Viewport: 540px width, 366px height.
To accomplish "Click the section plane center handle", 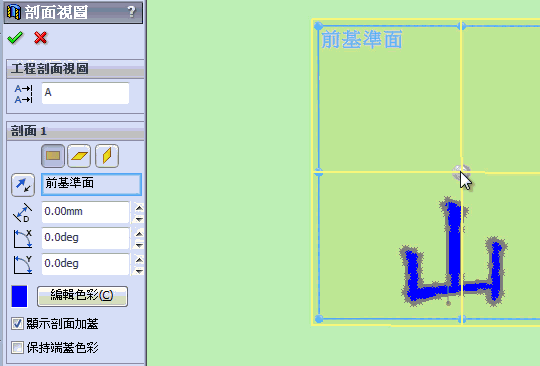I will click(x=461, y=172).
